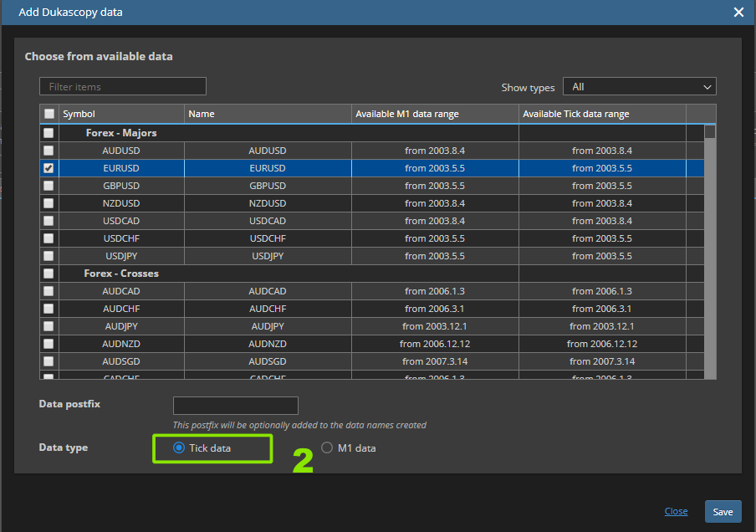Image resolution: width=756 pixels, height=532 pixels.
Task: Tick the AUDSGD row checkbox
Action: click(x=49, y=361)
